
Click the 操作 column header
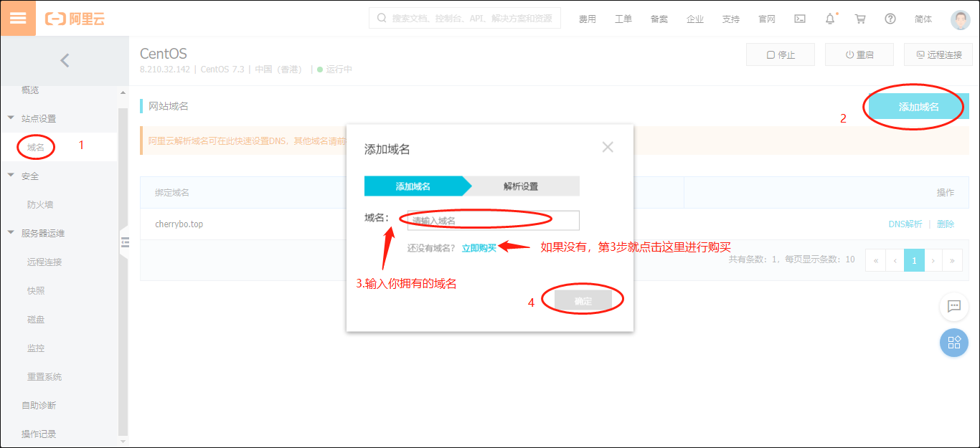(946, 193)
